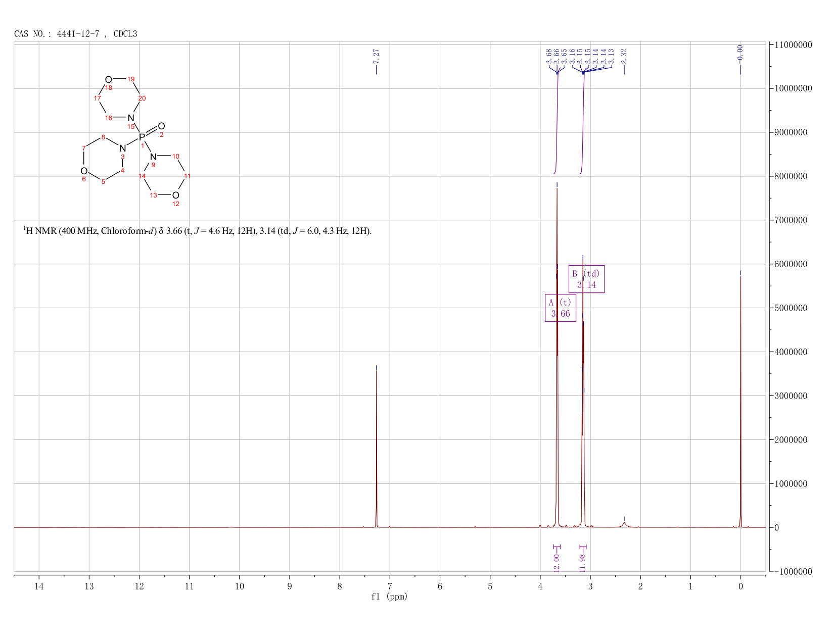Click the oxygen atom labeled 6
This screenshot has width=834, height=644.
coord(84,171)
